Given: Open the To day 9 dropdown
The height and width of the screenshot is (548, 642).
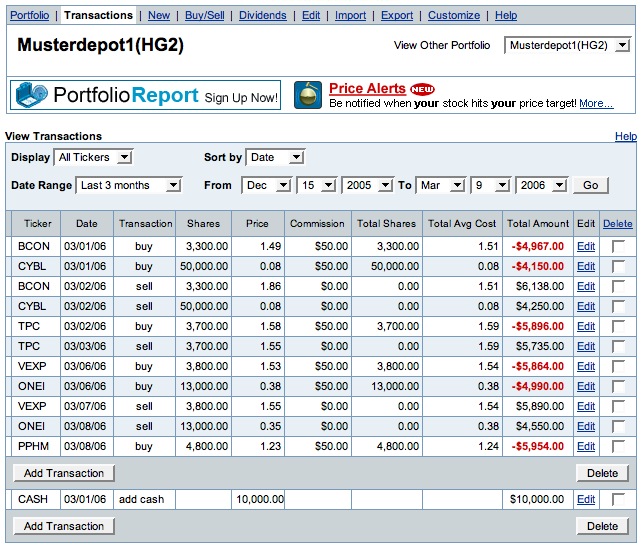Looking at the screenshot, I should [x=491, y=186].
